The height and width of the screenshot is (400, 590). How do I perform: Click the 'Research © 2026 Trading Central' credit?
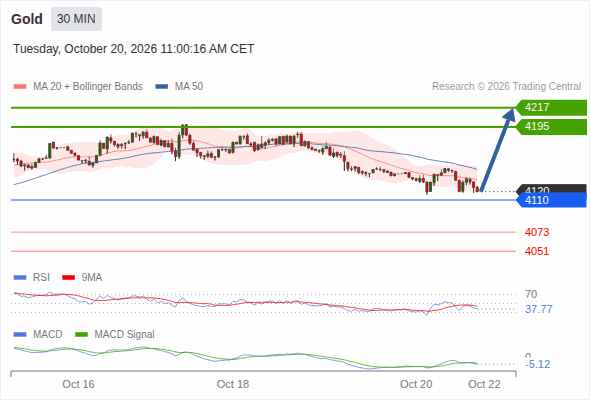click(x=506, y=87)
